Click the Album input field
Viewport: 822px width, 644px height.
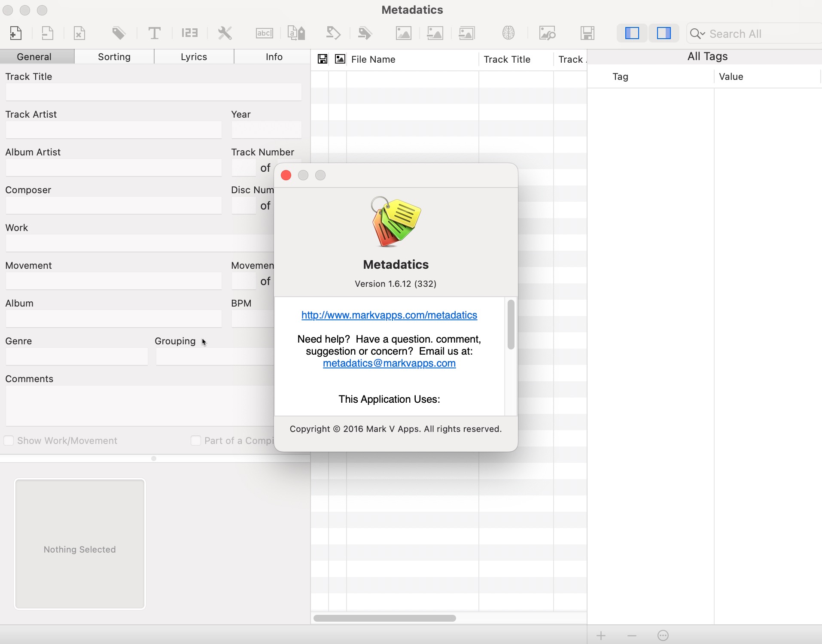[114, 319]
